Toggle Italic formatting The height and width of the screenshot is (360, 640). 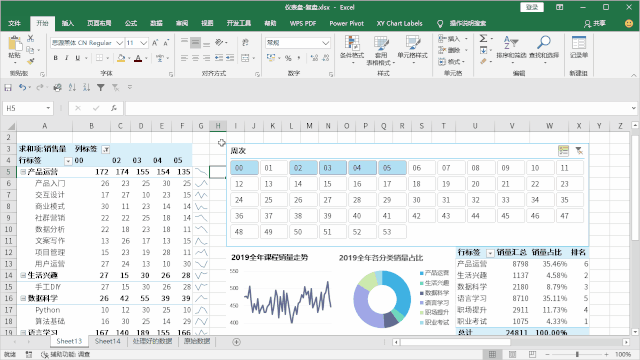tap(67, 58)
